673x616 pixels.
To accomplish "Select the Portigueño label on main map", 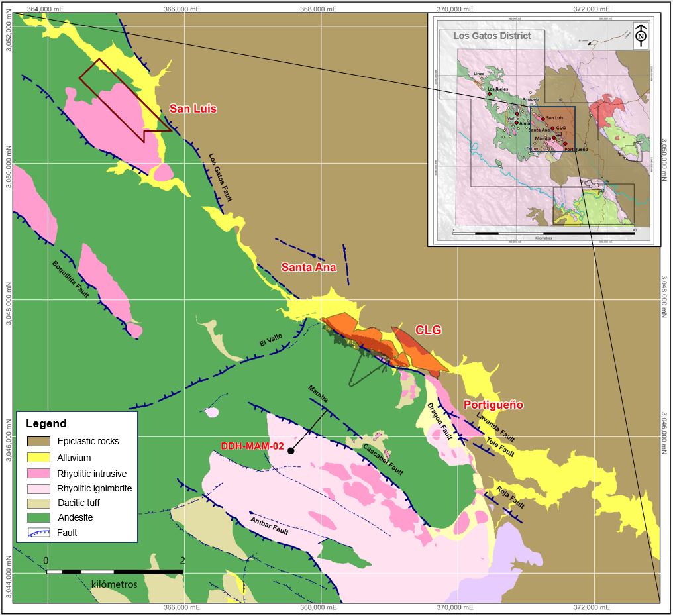I will click(493, 405).
